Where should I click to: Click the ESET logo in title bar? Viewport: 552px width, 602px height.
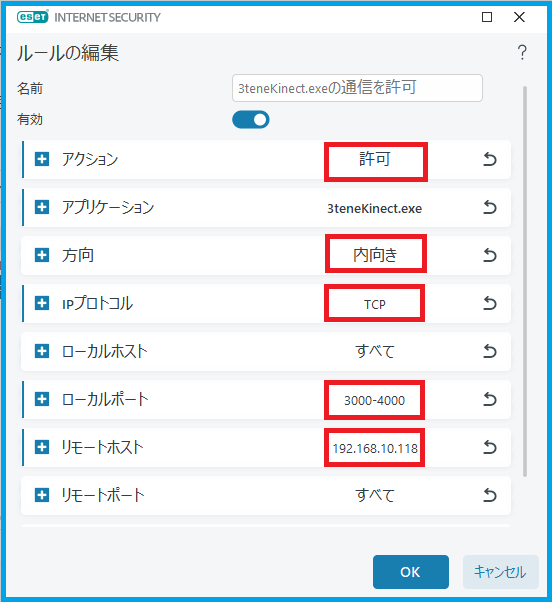pos(33,17)
